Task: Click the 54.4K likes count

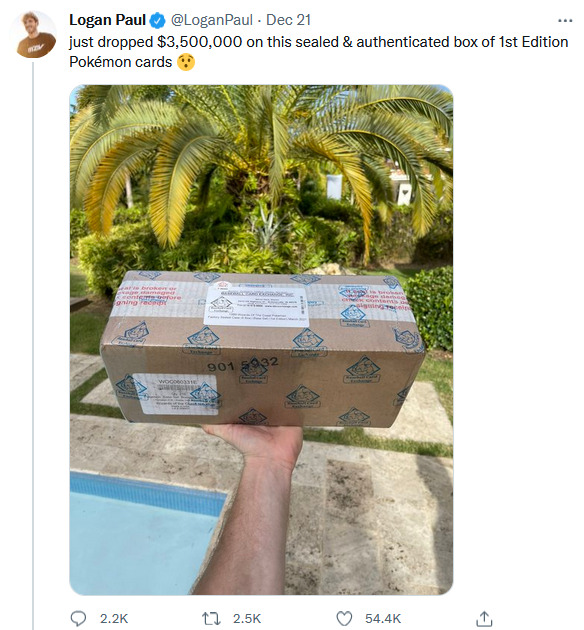Action: click(x=383, y=618)
